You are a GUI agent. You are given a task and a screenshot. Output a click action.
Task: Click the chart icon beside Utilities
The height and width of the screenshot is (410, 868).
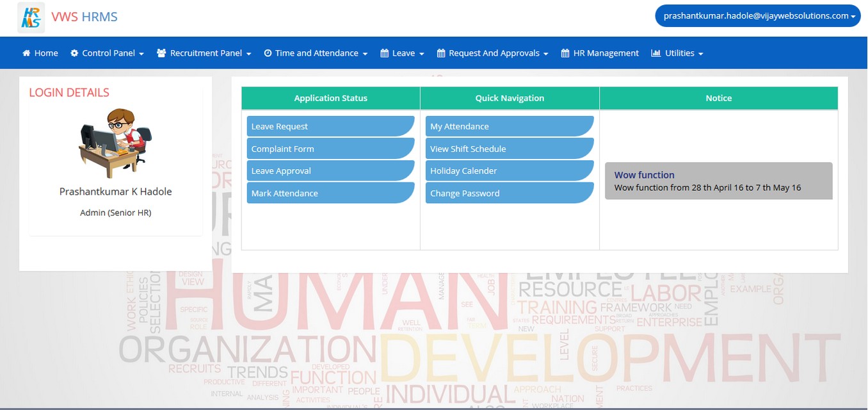pos(656,53)
